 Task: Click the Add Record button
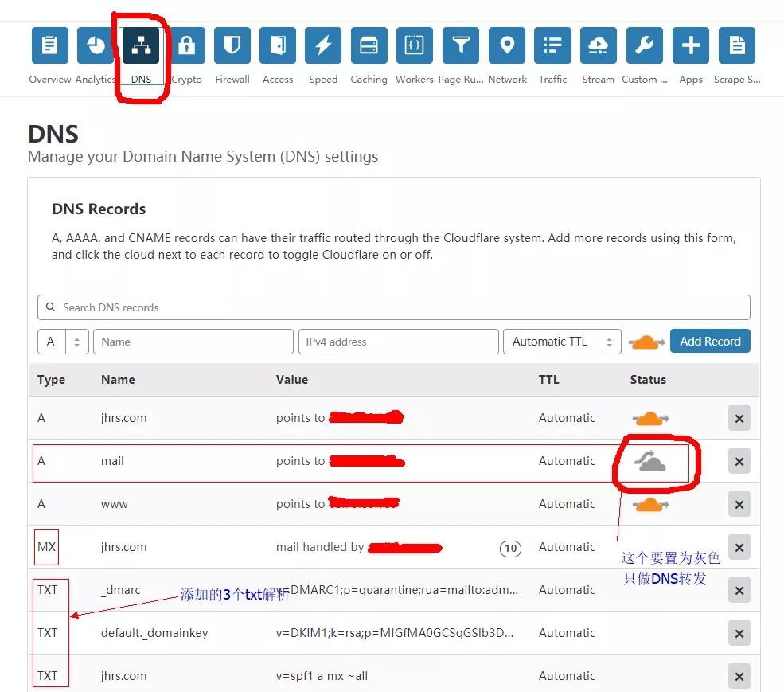[x=710, y=342]
